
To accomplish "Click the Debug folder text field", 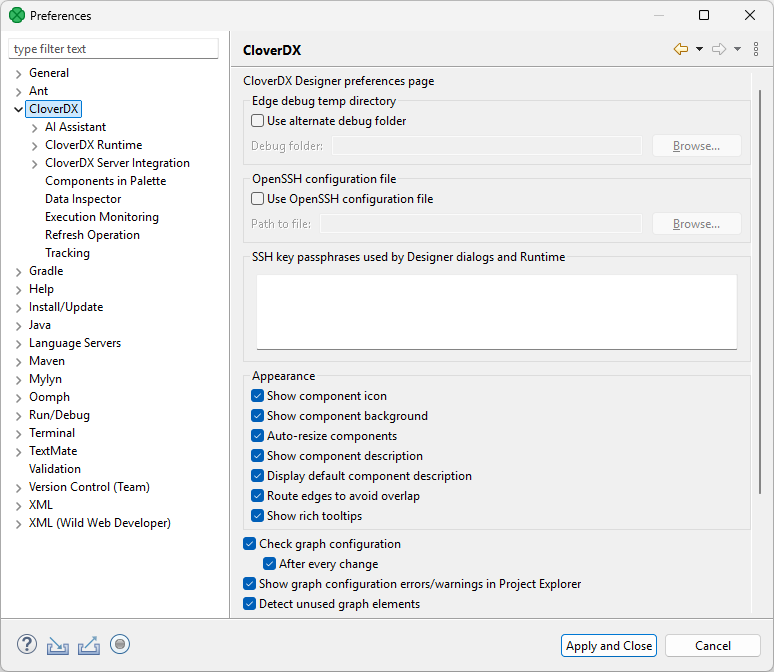I will click(x=487, y=146).
